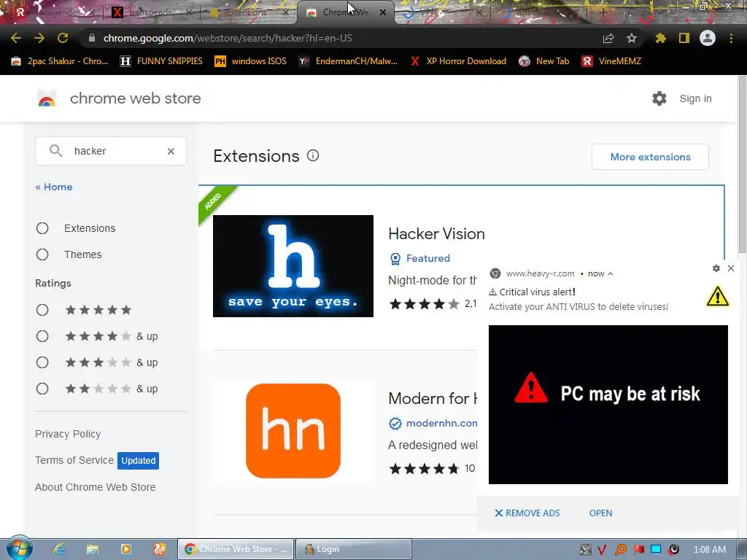Open the 'windows ISOS' bookmark
The width and height of the screenshot is (747, 560).
click(x=251, y=61)
